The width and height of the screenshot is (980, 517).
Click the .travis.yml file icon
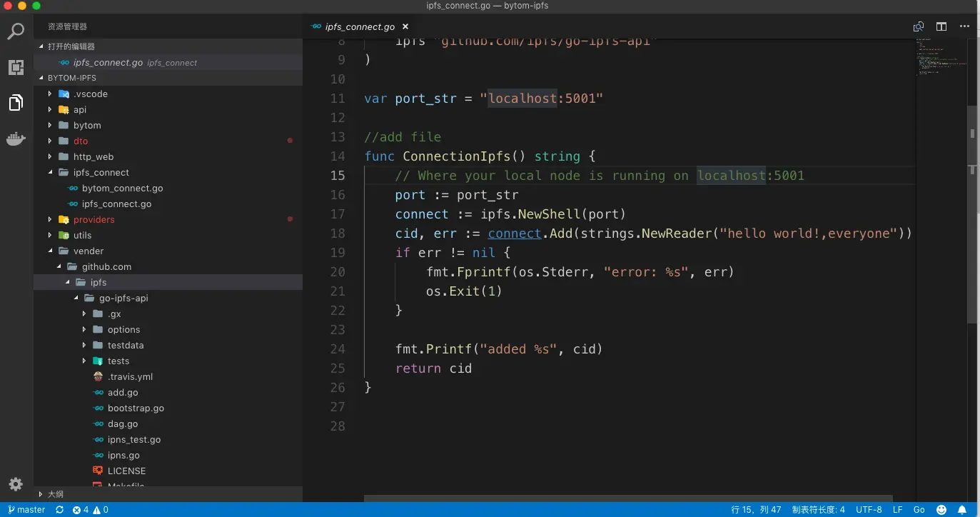point(98,377)
